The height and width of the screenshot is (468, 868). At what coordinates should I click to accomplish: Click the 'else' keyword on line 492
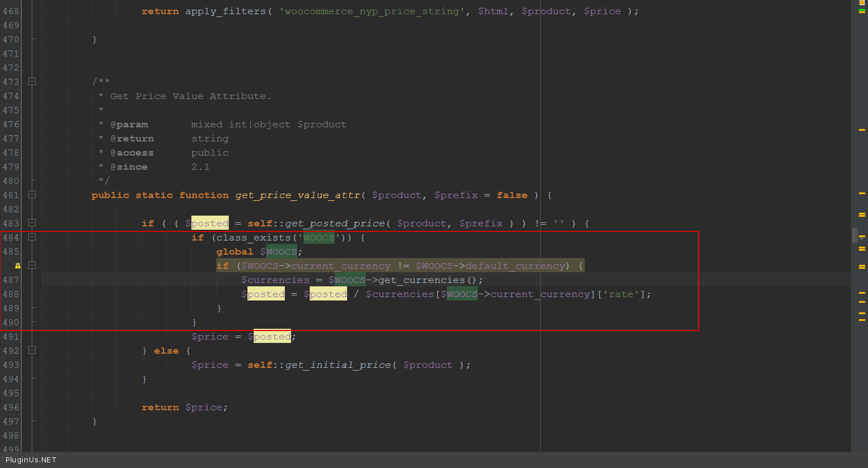click(166, 351)
